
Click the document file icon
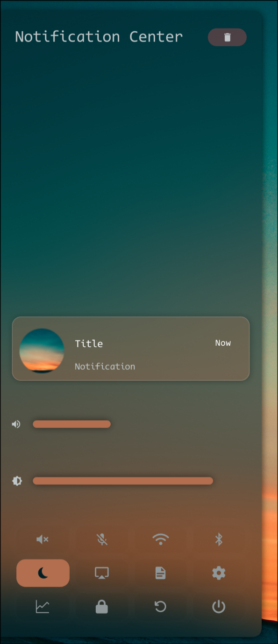point(160,573)
